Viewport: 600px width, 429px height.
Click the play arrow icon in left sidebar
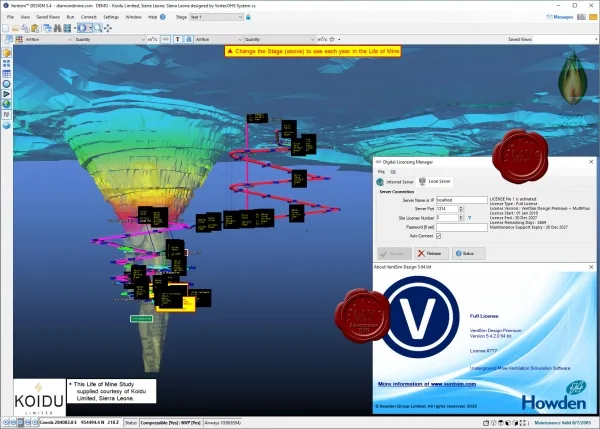(x=7, y=94)
